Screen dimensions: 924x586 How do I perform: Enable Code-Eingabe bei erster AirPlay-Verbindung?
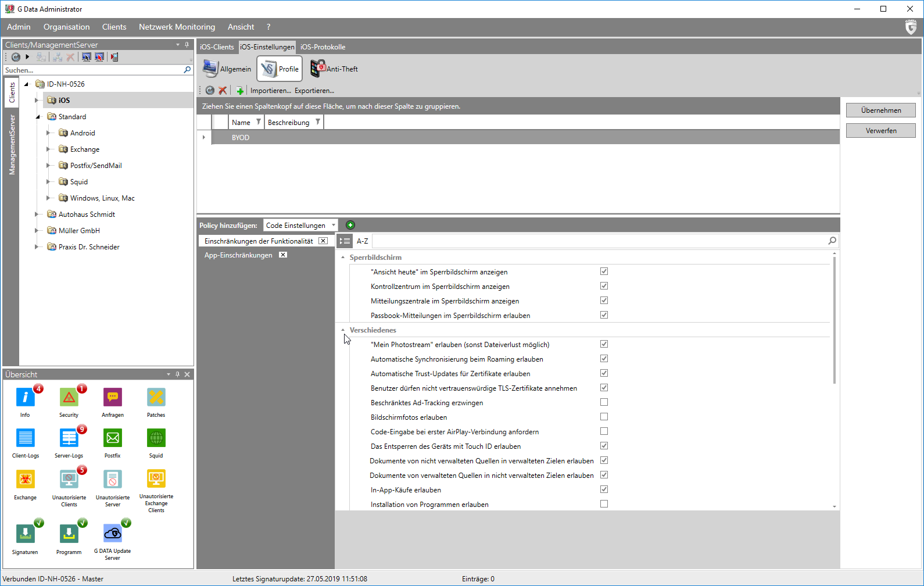pos(604,431)
